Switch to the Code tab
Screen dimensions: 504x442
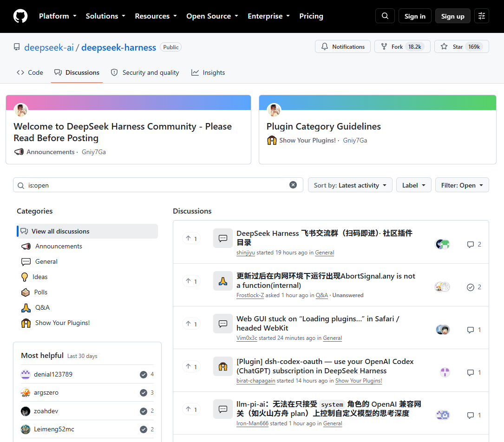(30, 72)
